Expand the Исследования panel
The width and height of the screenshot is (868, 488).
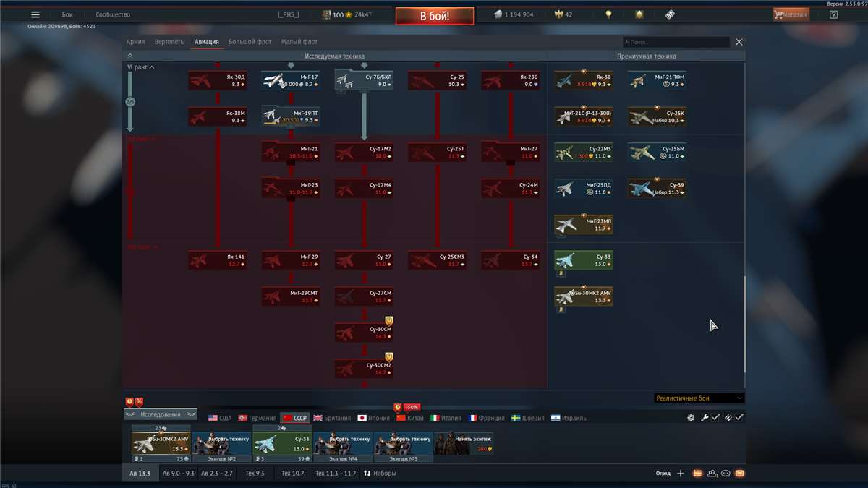pyautogui.click(x=160, y=414)
